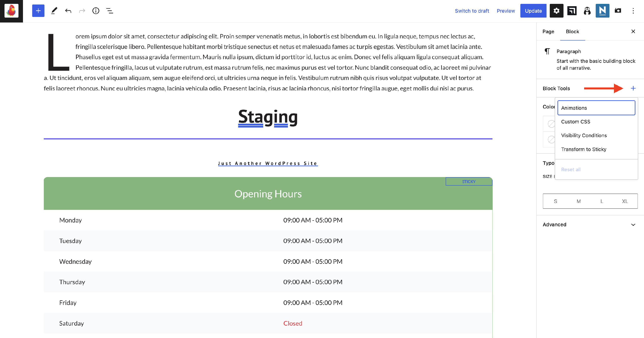This screenshot has width=644, height=338.
Task: Select Visibility Conditions menu item
Action: [x=584, y=135]
